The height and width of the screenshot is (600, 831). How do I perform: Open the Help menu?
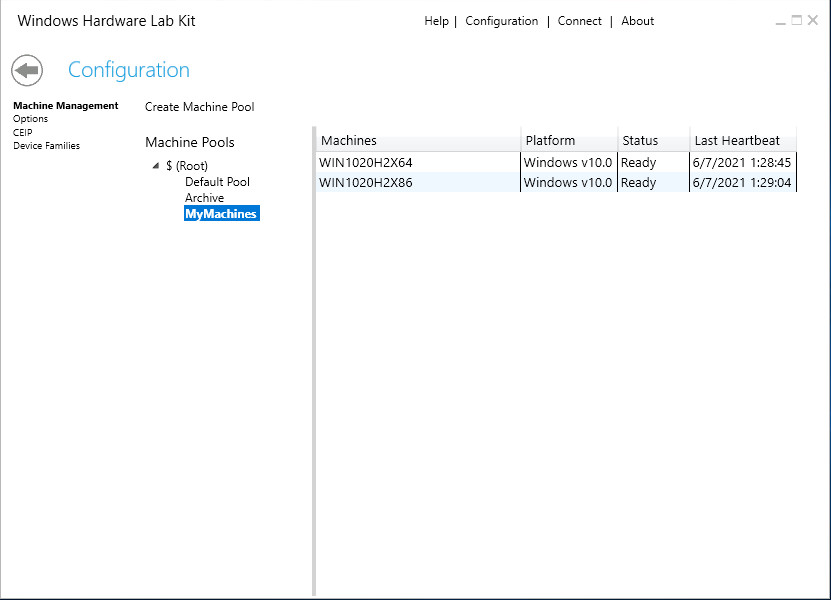tap(436, 21)
